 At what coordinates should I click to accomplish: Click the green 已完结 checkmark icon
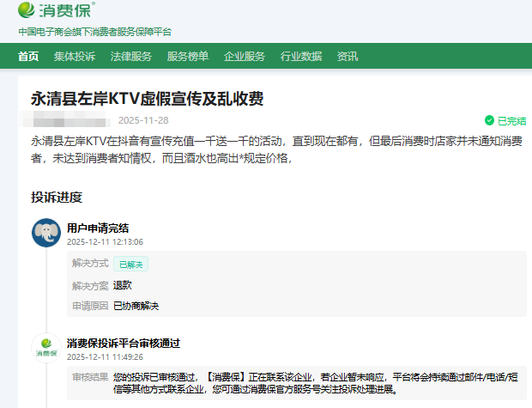(489, 120)
